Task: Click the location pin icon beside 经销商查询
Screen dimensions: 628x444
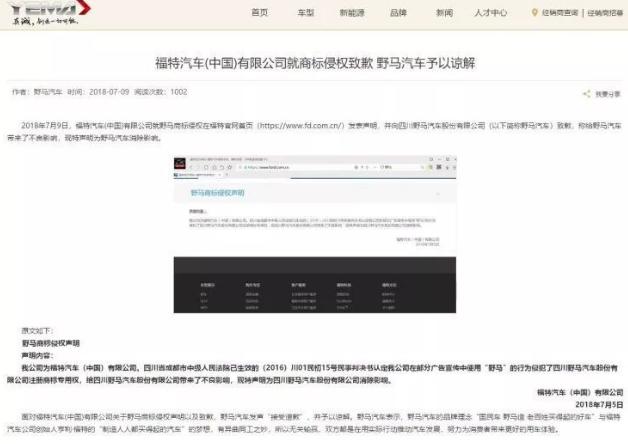Action: pos(534,13)
